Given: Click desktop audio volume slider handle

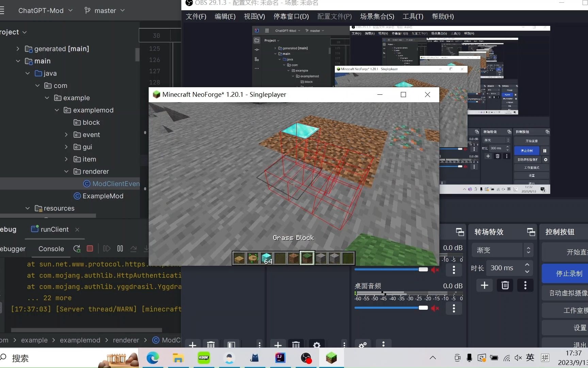Looking at the screenshot, I should 423,308.
